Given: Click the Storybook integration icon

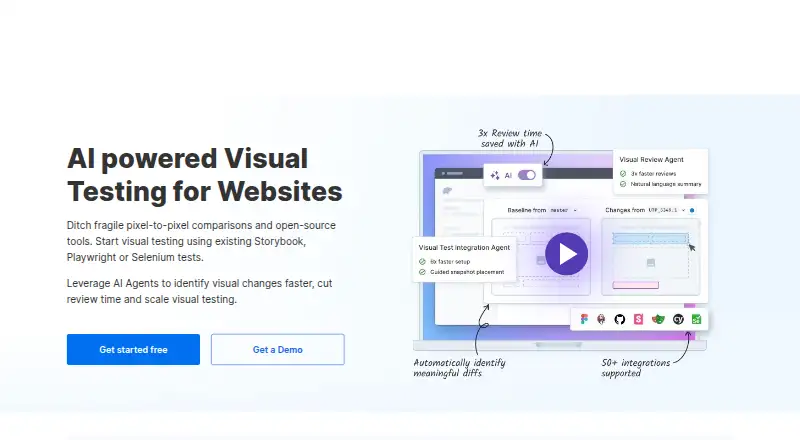Looking at the screenshot, I should point(638,319).
